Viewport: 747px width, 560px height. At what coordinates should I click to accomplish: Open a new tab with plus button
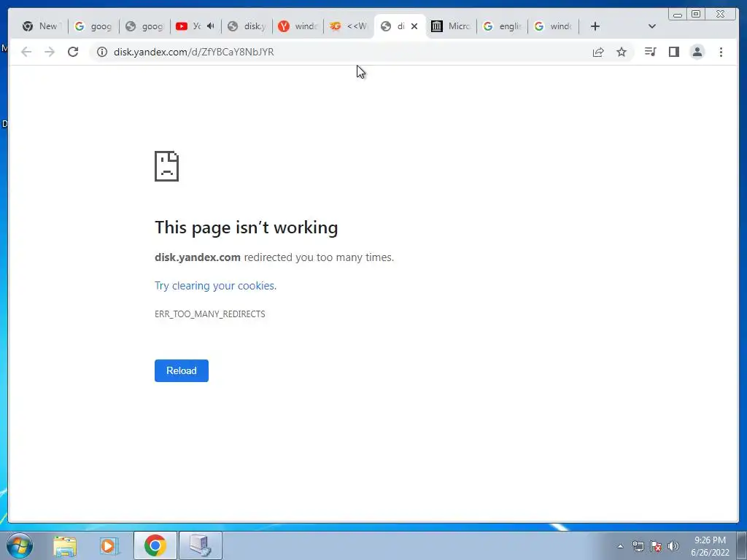pos(595,26)
